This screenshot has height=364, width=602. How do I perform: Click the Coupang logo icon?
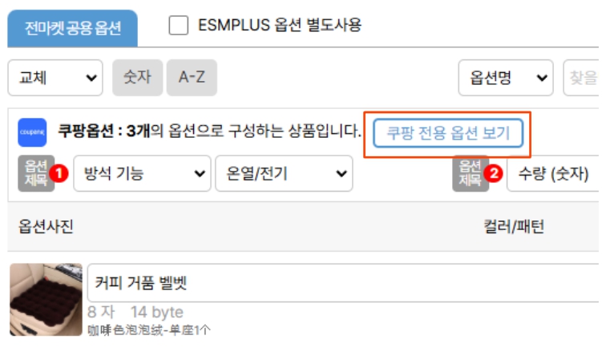(x=32, y=132)
